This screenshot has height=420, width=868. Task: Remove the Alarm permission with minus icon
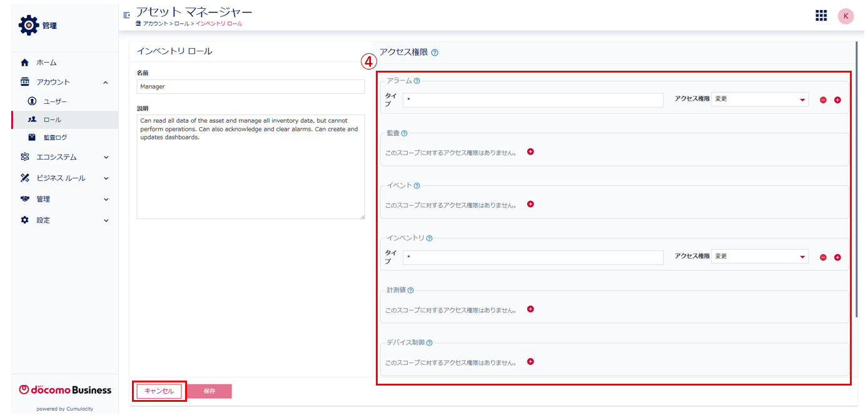[x=823, y=100]
